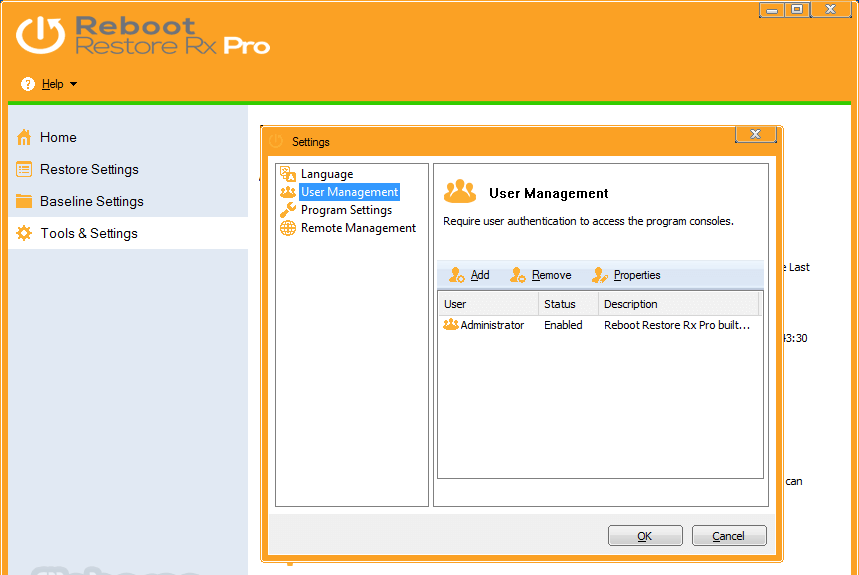Click the user Properties icon
This screenshot has width=859, height=575.
[x=599, y=275]
